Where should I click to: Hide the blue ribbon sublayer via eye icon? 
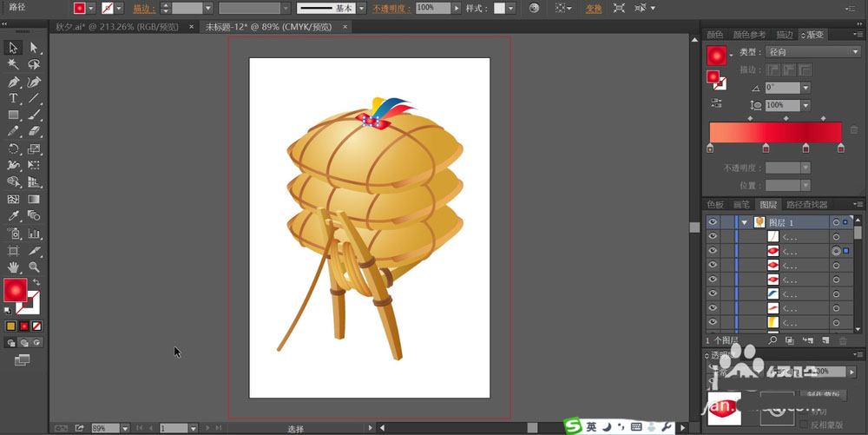713,293
